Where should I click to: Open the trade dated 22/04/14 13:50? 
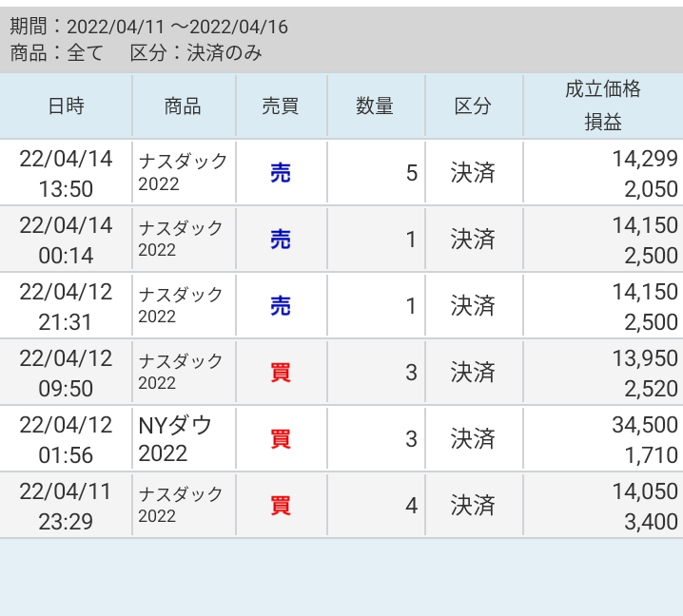coord(66,174)
